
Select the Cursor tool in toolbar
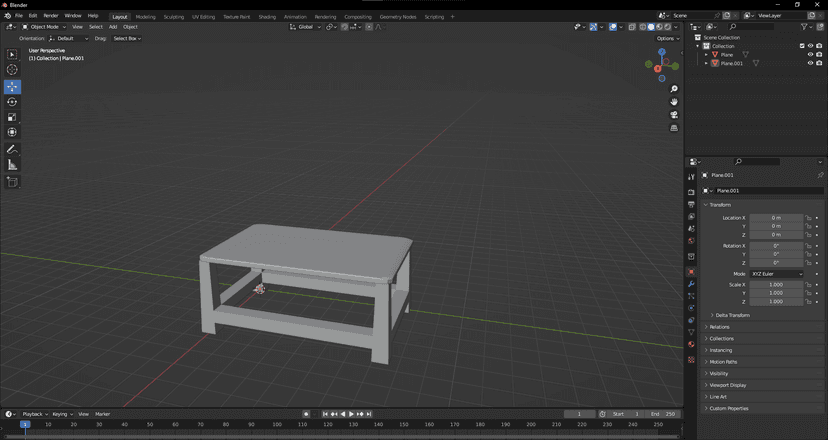point(12,70)
